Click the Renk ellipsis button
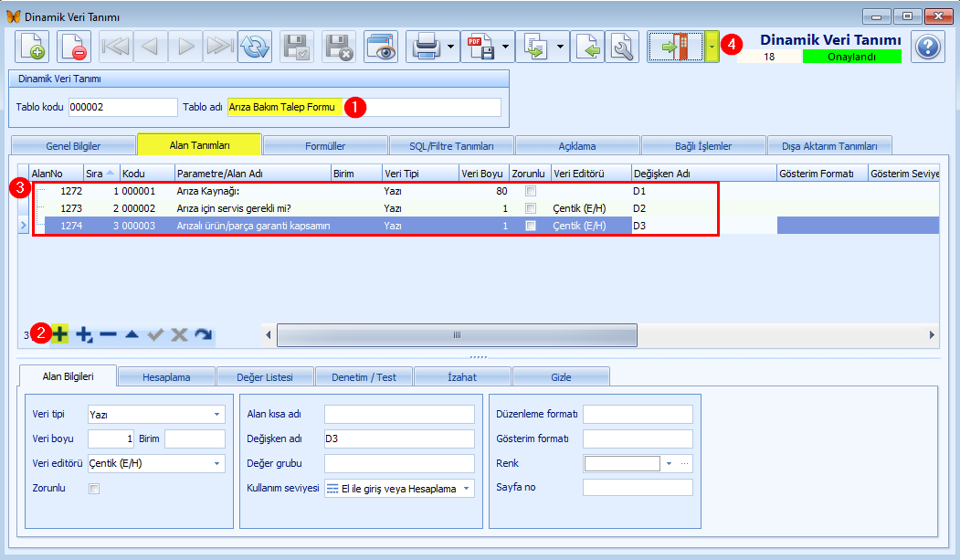The height and width of the screenshot is (560, 960). 684,463
